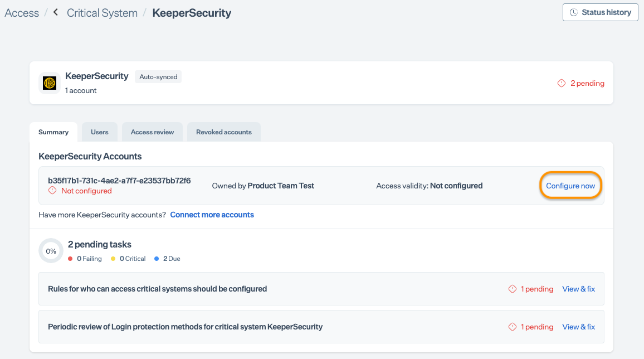
Task: Click pending icon in Periodic review row
Action: pyautogui.click(x=512, y=327)
